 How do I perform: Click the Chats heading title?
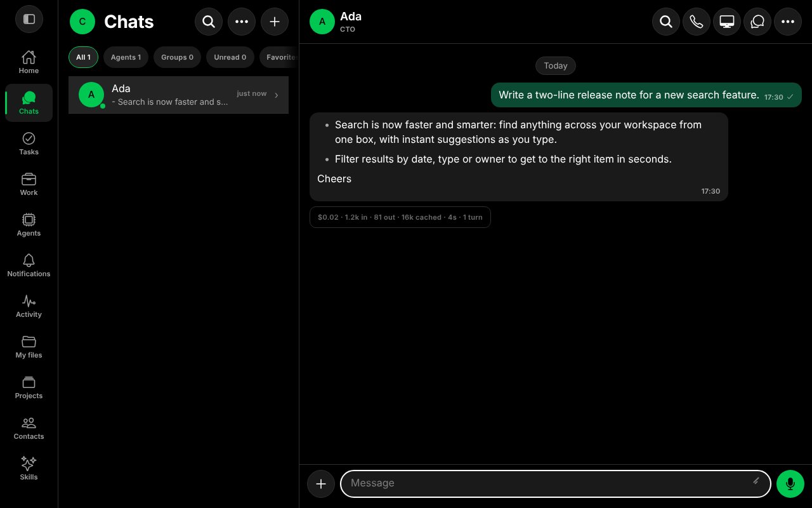[129, 22]
